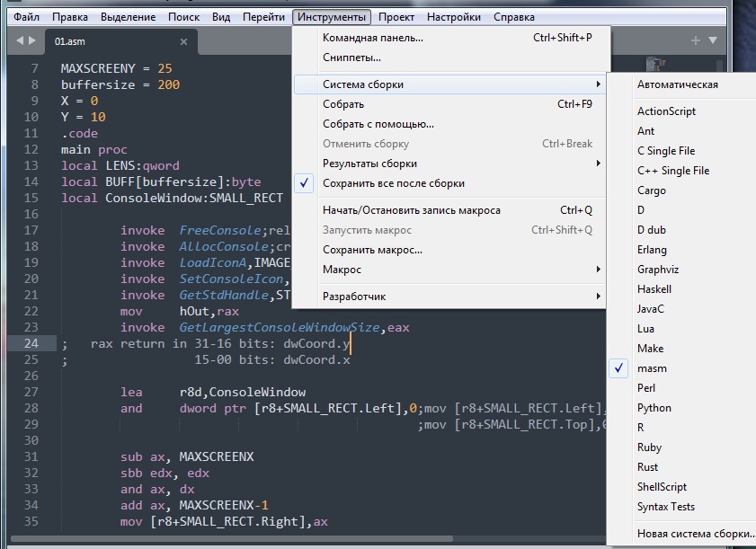Click the left tab navigation arrow

tap(21, 40)
